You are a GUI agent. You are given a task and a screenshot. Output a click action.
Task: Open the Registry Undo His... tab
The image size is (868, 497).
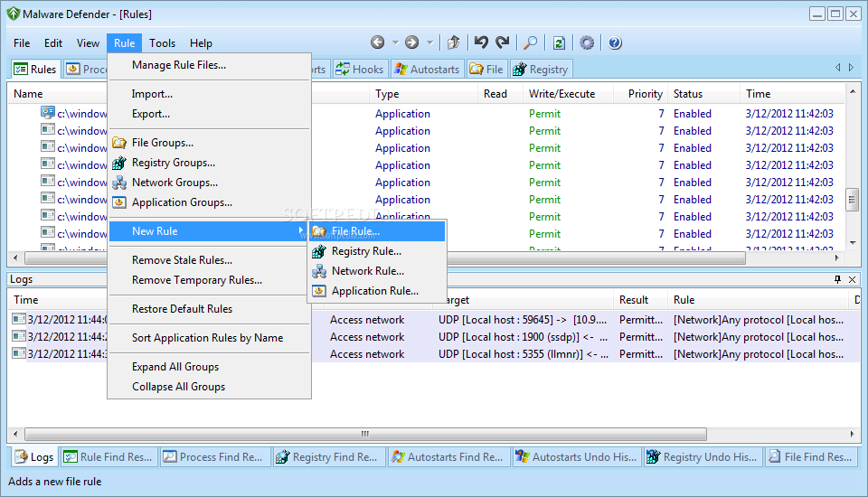703,457
